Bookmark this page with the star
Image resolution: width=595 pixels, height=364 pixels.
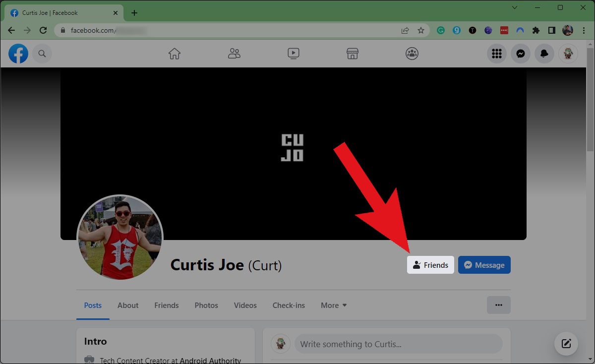tap(421, 30)
